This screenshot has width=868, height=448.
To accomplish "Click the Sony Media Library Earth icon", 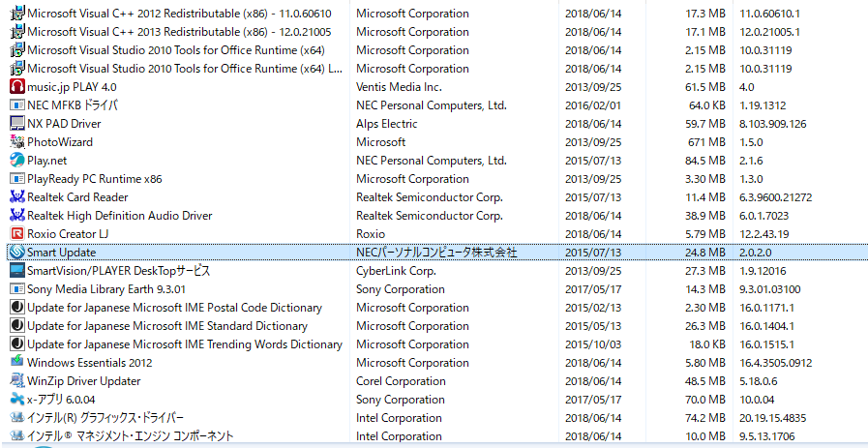I will pyautogui.click(x=17, y=289).
